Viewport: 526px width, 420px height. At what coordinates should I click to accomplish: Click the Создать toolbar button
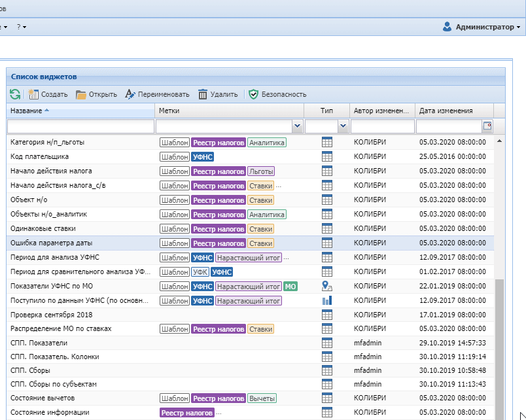pos(48,94)
